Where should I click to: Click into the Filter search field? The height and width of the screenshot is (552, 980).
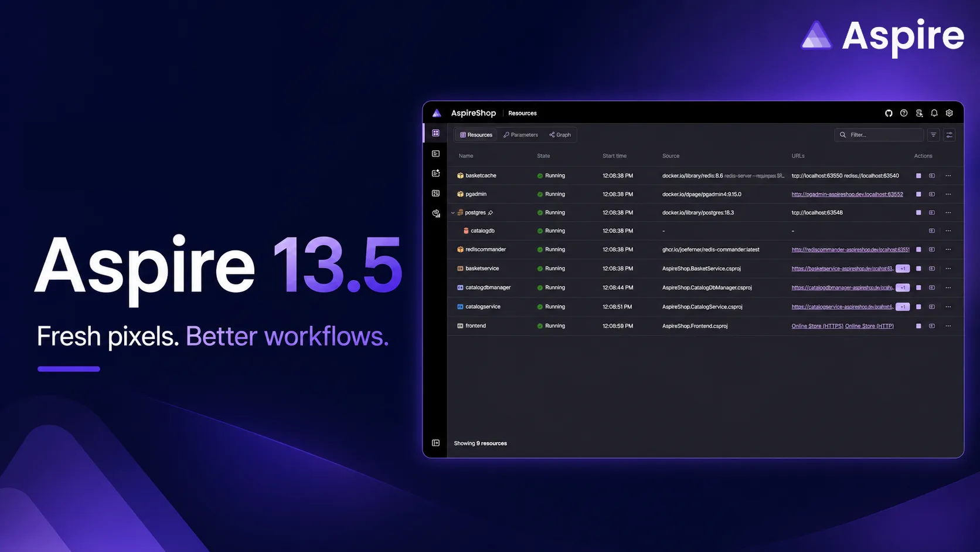879,135
